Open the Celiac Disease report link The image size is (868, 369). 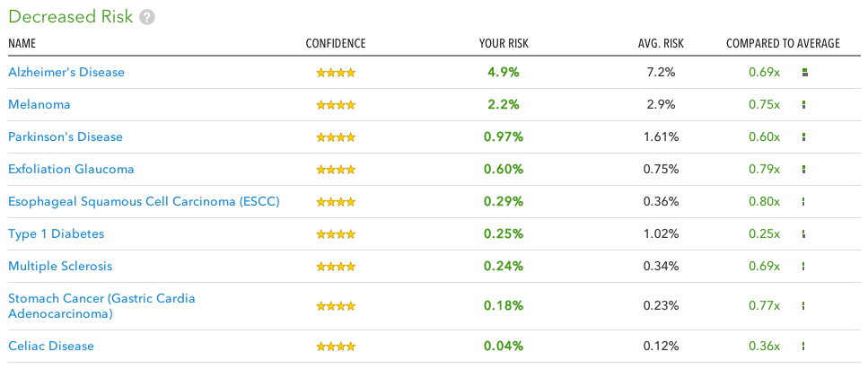click(51, 347)
